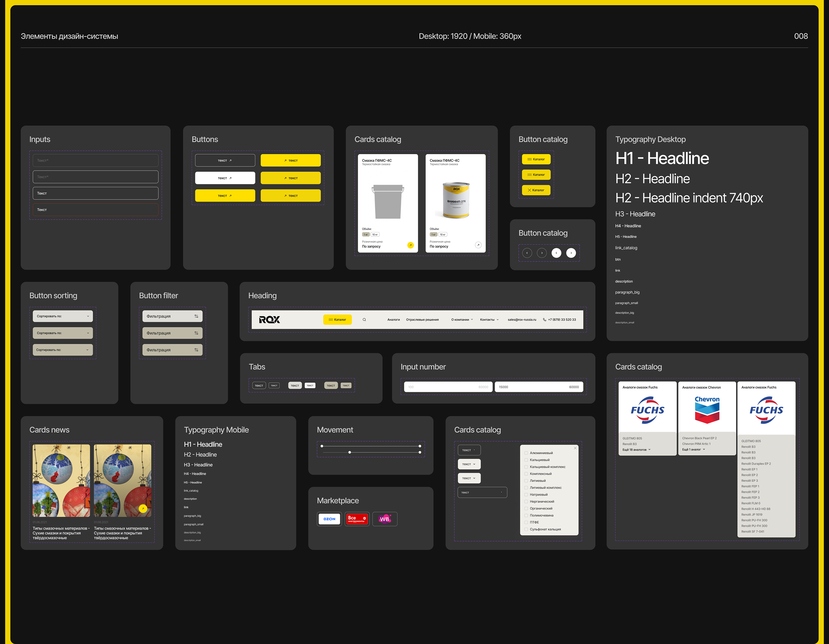Click Отраслевые решения in header navigation
The width and height of the screenshot is (829, 644).
(x=422, y=320)
